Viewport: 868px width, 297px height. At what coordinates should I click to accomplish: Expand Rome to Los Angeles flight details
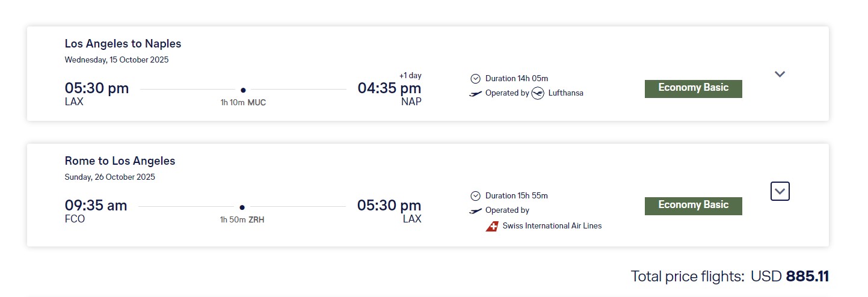(780, 191)
